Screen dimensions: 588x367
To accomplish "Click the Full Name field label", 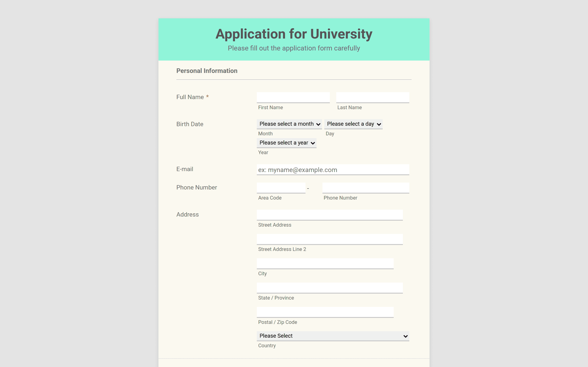I will (x=190, y=97).
